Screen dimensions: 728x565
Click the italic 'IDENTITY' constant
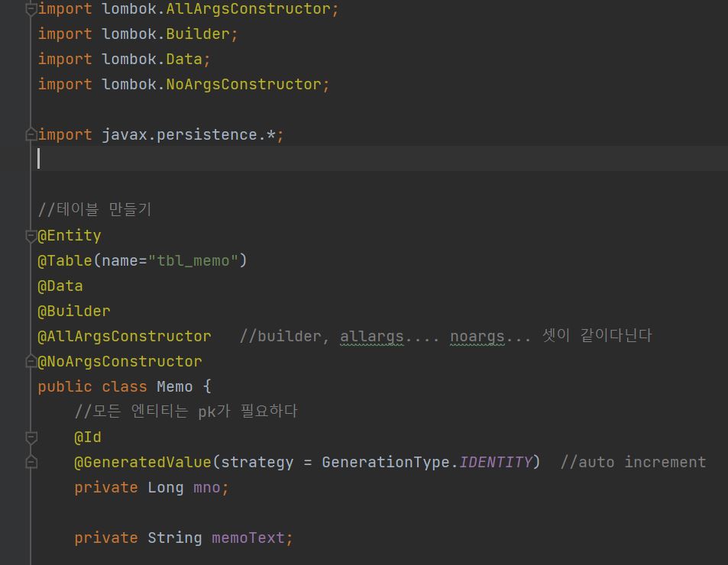click(x=496, y=462)
